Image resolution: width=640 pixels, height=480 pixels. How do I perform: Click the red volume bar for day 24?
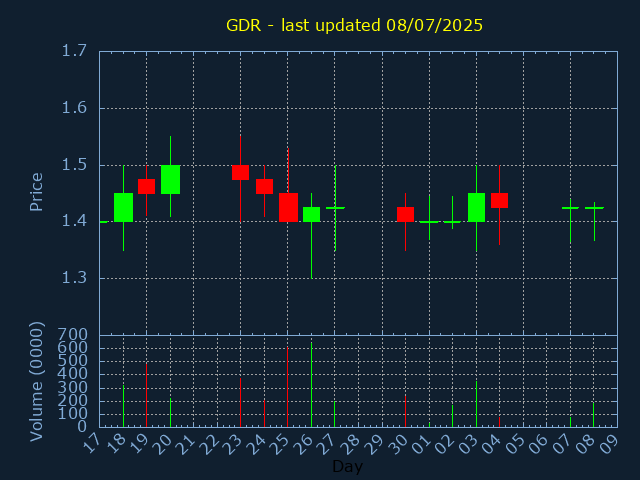click(264, 413)
